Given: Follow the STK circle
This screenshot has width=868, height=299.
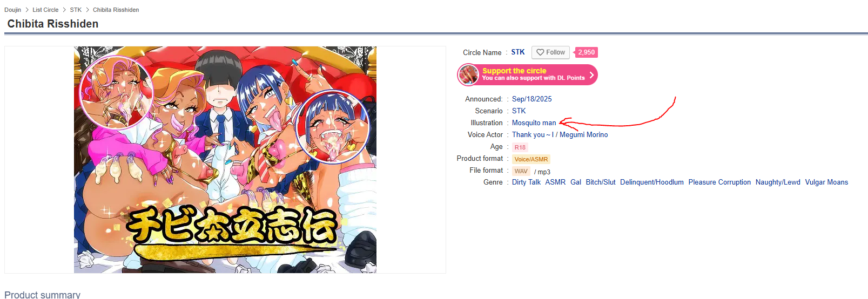Looking at the screenshot, I should (550, 52).
